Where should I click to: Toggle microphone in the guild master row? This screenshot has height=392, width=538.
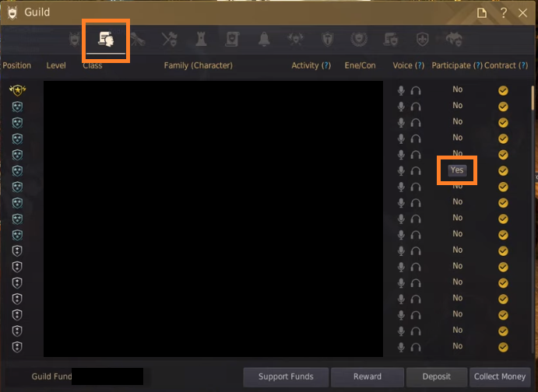point(401,90)
